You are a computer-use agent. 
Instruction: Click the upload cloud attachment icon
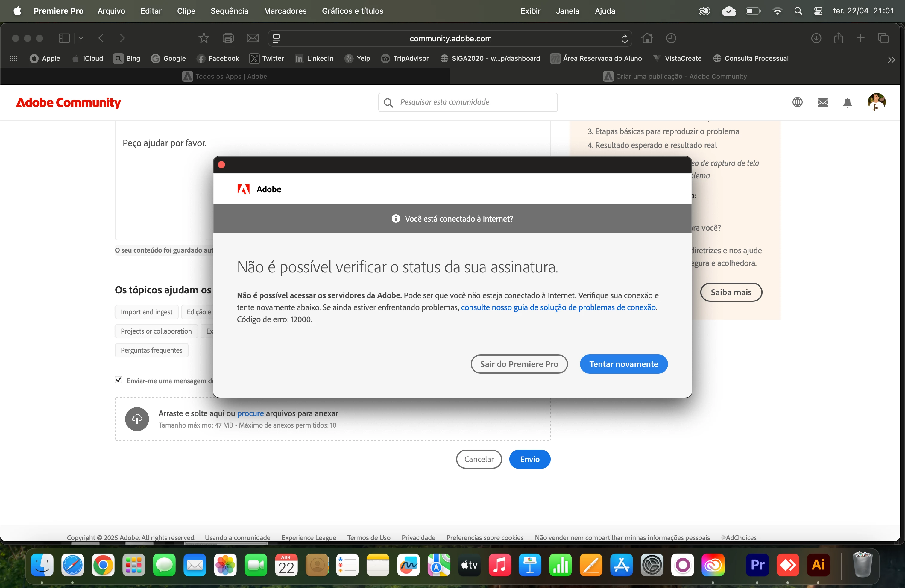137,419
